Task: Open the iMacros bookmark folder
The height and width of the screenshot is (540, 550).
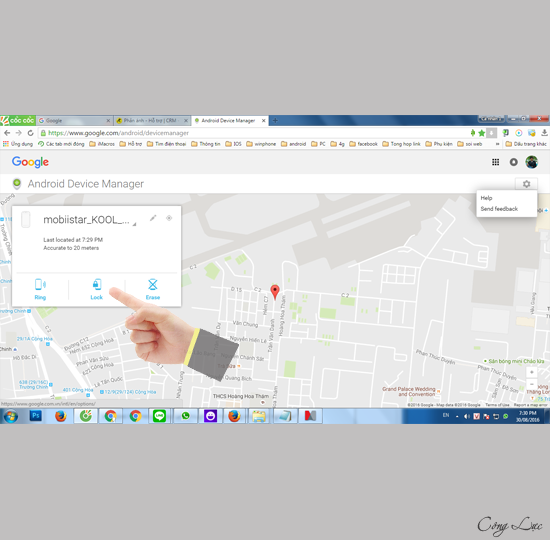Action: (102, 144)
